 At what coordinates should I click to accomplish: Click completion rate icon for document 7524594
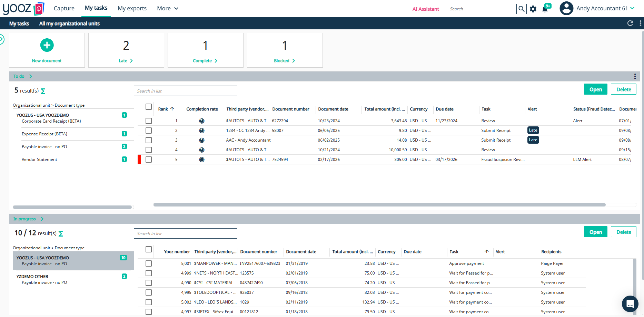point(202,160)
